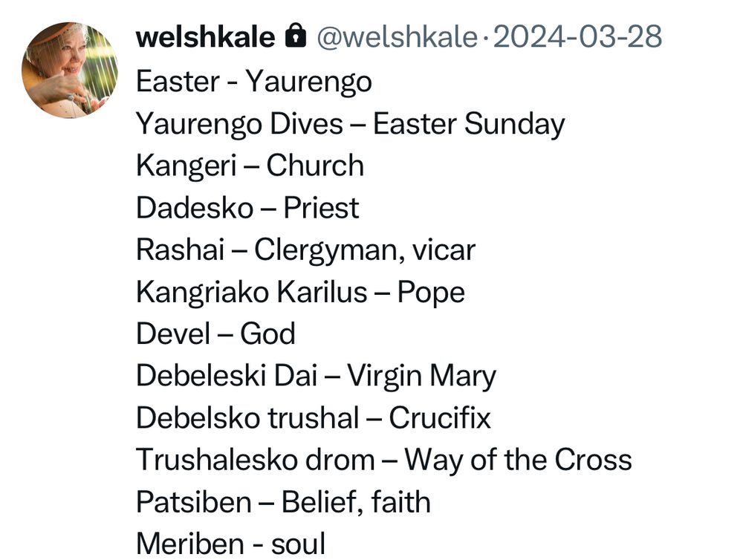This screenshot has height=560, width=743.
Task: Click 'Debelsko trushal – Crucifix' line
Action: coord(314,418)
